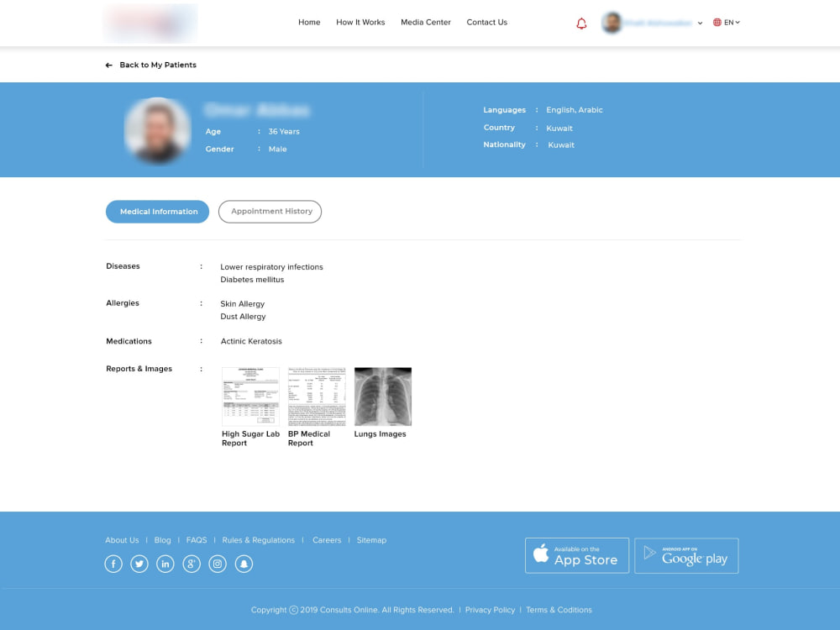840x630 pixels.
Task: Open Contact Us menu item
Action: (487, 23)
